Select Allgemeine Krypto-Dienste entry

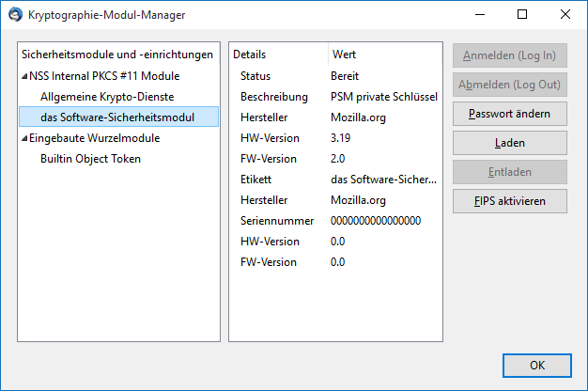click(107, 97)
